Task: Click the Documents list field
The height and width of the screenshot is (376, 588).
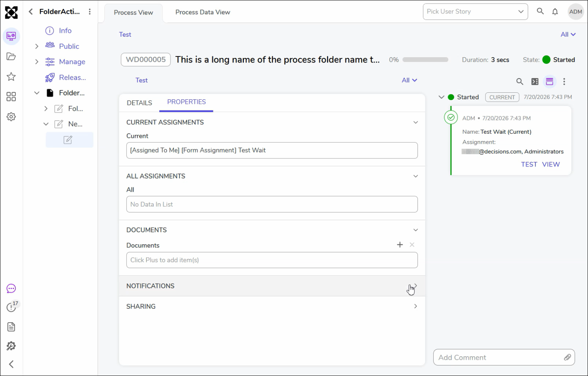Action: 272,260
